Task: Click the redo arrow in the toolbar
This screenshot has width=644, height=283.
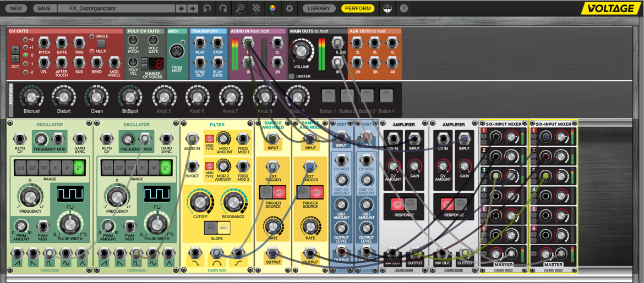Action: coord(223,8)
